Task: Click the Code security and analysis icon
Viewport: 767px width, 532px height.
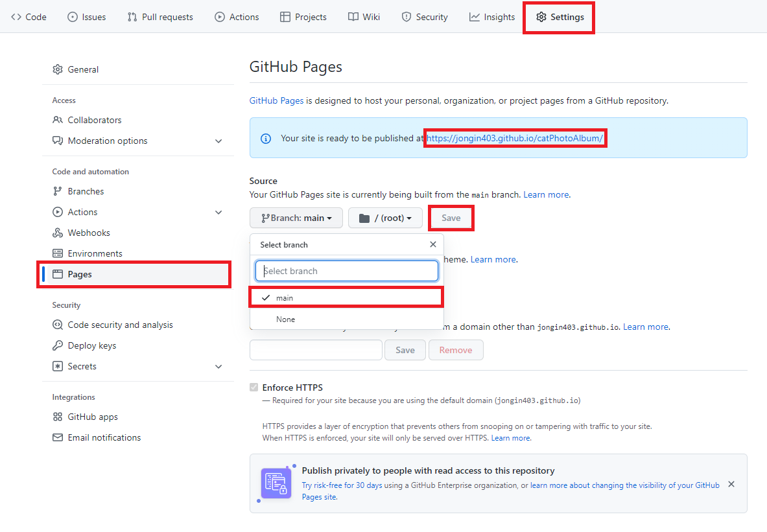Action: tap(58, 325)
